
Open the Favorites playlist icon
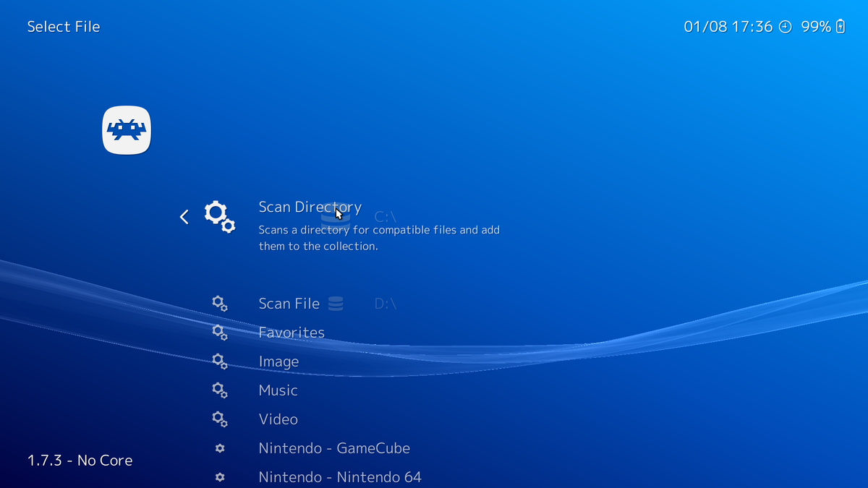pyautogui.click(x=220, y=332)
